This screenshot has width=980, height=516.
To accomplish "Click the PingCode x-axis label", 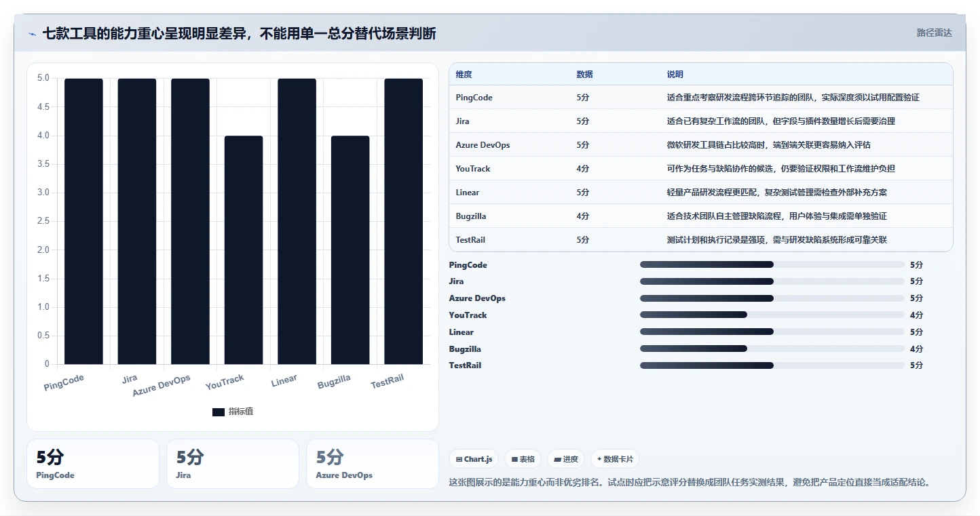I will [x=64, y=383].
